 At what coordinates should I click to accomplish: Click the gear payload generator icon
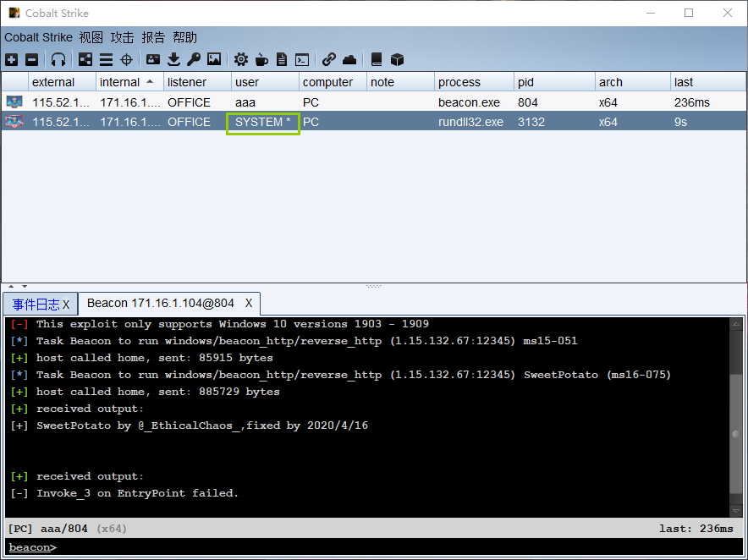241,59
